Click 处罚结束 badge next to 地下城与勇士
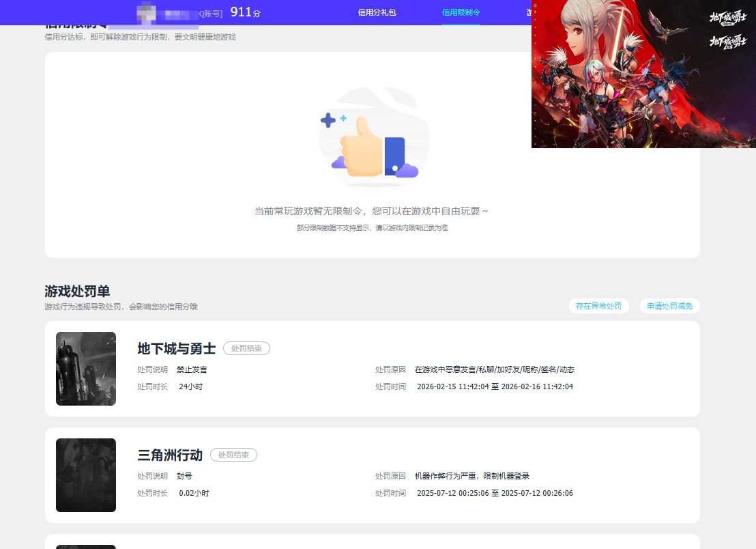 click(246, 348)
